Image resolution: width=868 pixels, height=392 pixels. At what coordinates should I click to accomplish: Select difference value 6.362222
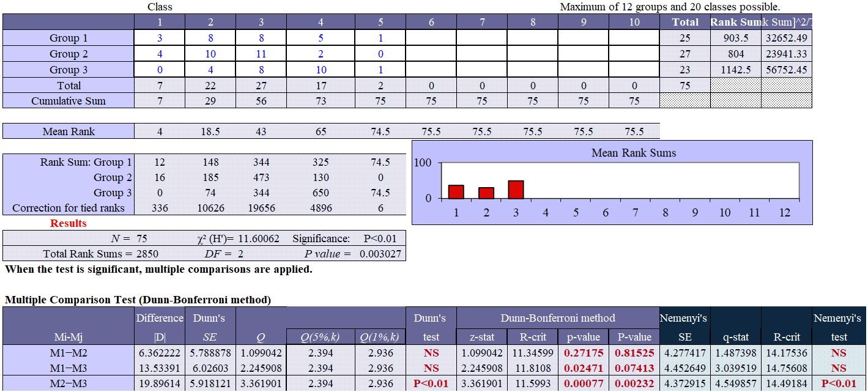tap(160, 353)
